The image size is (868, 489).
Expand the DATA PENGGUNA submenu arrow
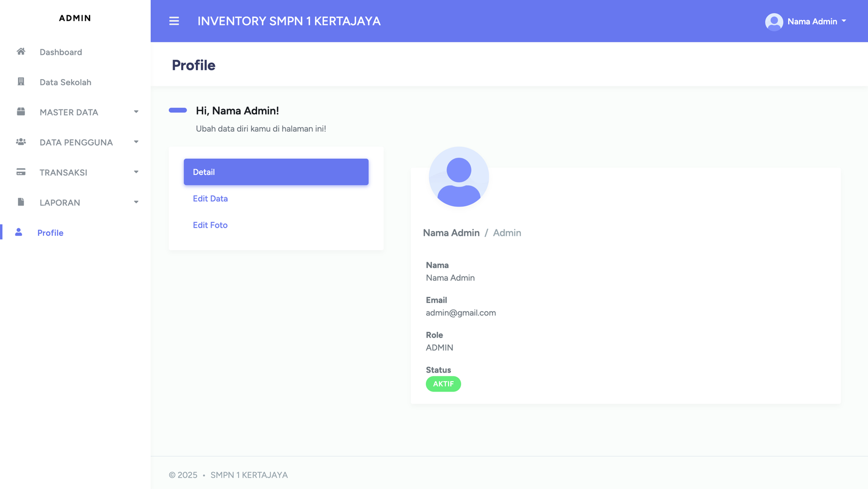click(x=136, y=142)
